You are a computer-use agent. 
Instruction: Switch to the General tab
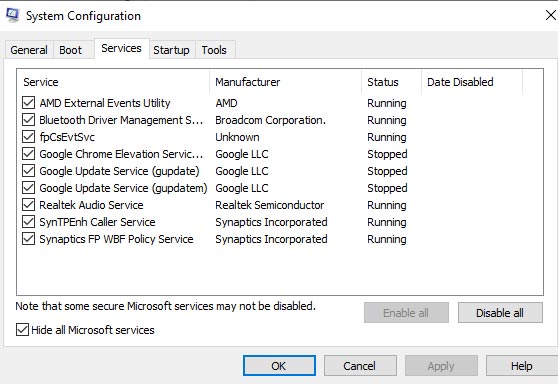click(29, 50)
